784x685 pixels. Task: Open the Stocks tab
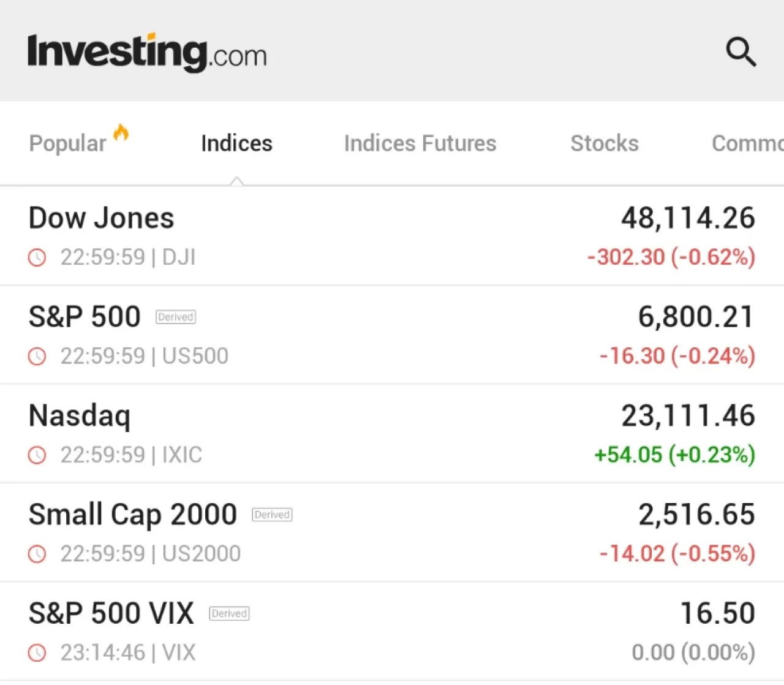pos(605,143)
